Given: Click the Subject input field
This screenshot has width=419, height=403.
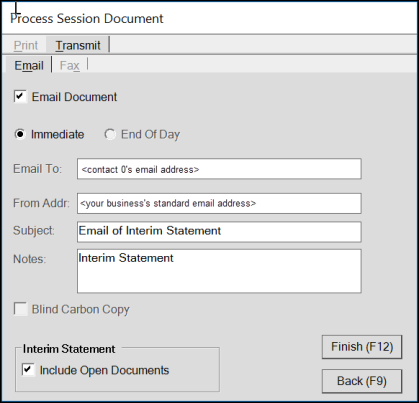Looking at the screenshot, I should [x=219, y=231].
